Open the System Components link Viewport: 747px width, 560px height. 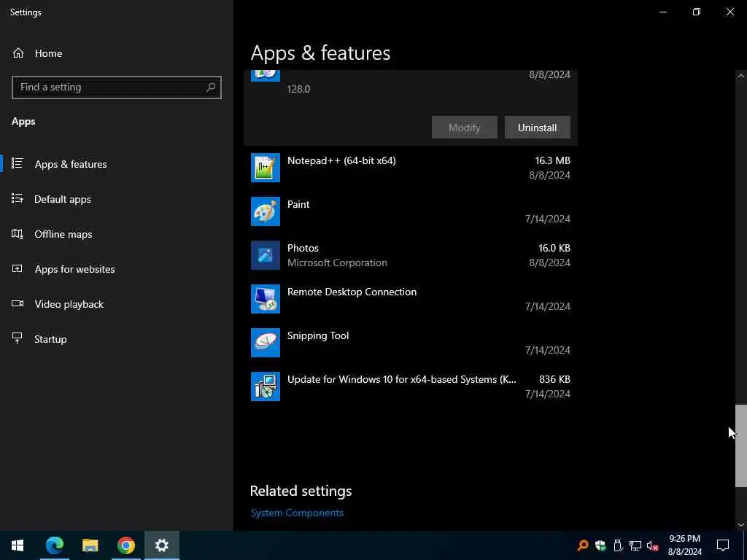click(x=297, y=513)
